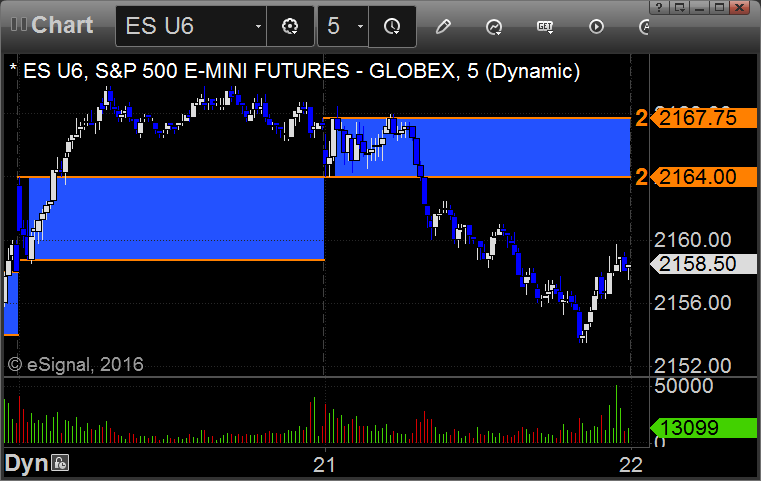Viewport: 761px width, 481px height.
Task: Click the green 13099 volume label
Action: coord(703,428)
